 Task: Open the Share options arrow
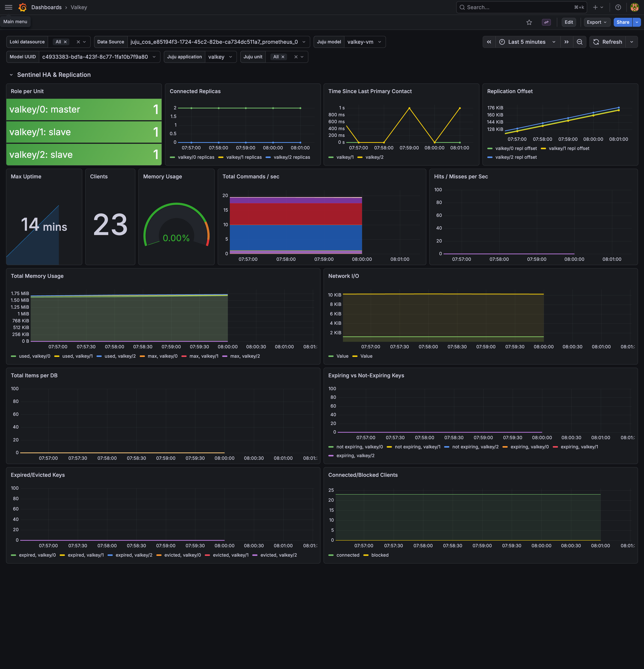pos(637,22)
